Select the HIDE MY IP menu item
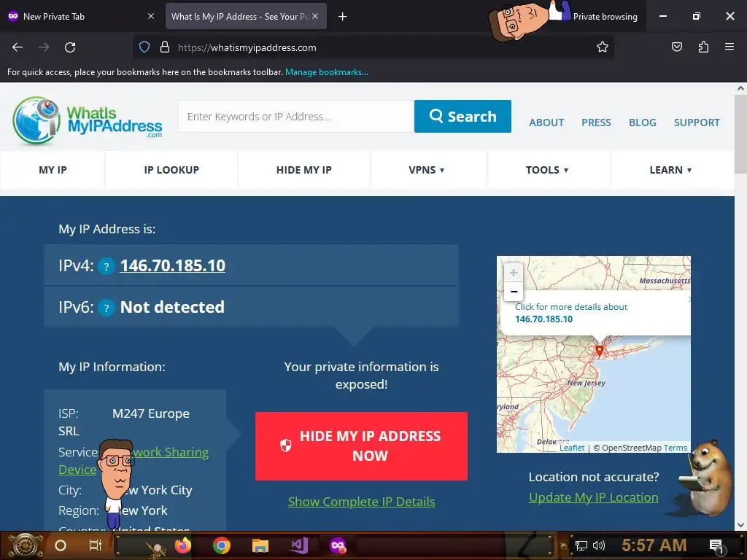 pyautogui.click(x=304, y=170)
